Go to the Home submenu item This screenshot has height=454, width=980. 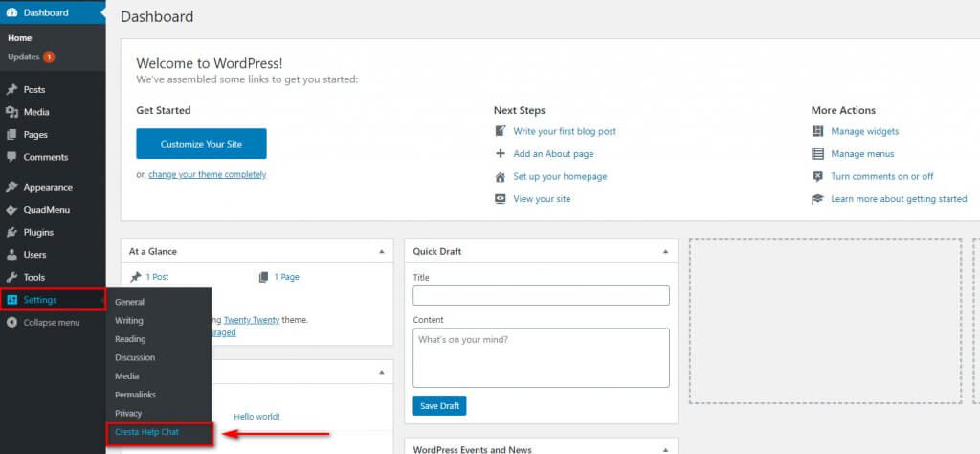20,38
